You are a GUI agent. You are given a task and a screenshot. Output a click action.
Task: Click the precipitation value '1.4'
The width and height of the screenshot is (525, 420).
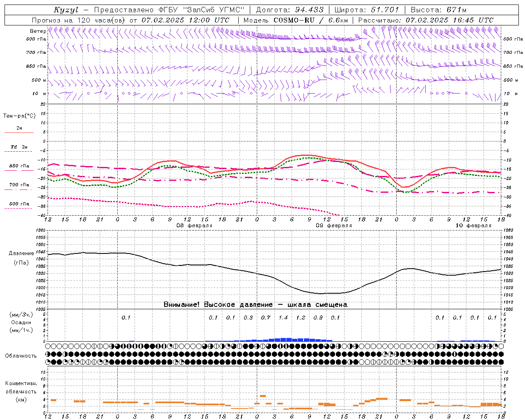click(x=283, y=317)
